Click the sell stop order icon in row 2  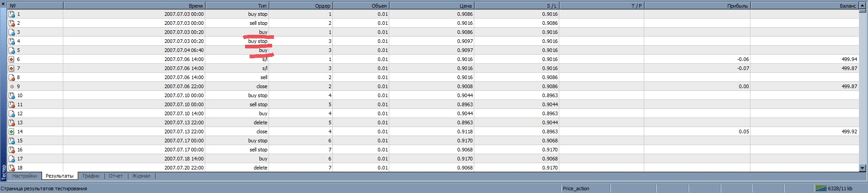click(x=12, y=23)
